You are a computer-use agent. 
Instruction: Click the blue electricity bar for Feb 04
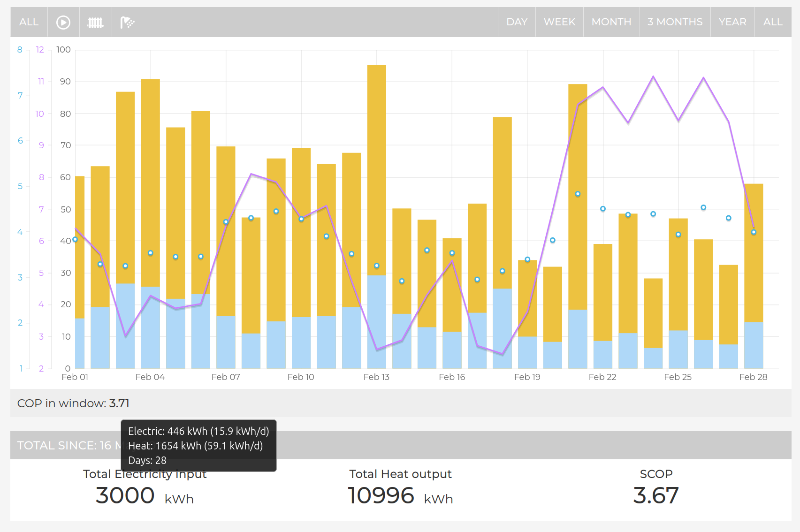(150, 328)
